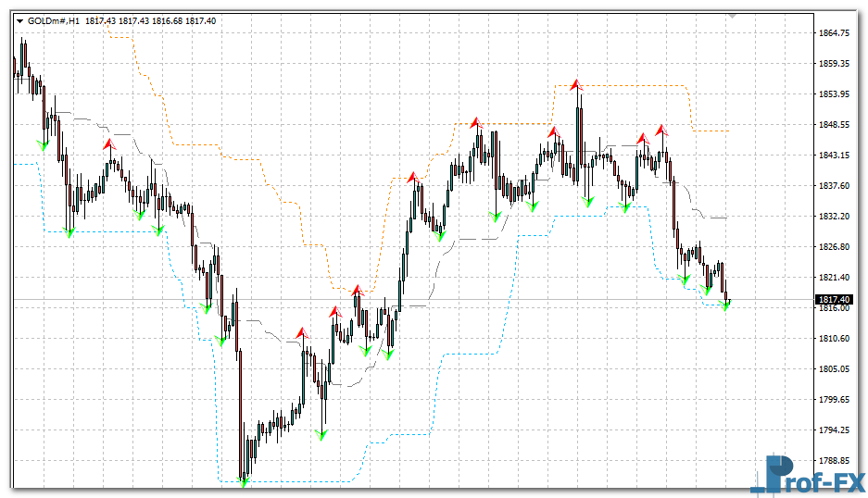Image resolution: width=868 pixels, height=498 pixels.
Task: Click the green arrow near the 1794.25 level
Action: click(x=321, y=433)
